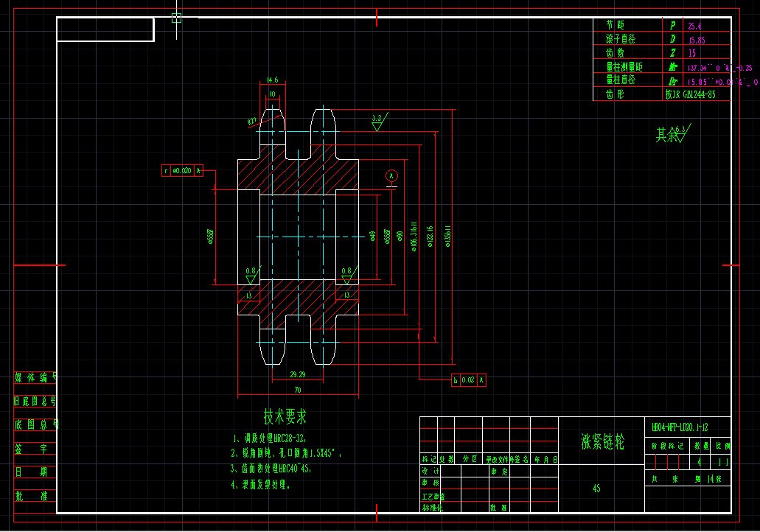Click the 29.29 spacing dimension
This screenshot has height=532, width=760.
click(x=298, y=374)
